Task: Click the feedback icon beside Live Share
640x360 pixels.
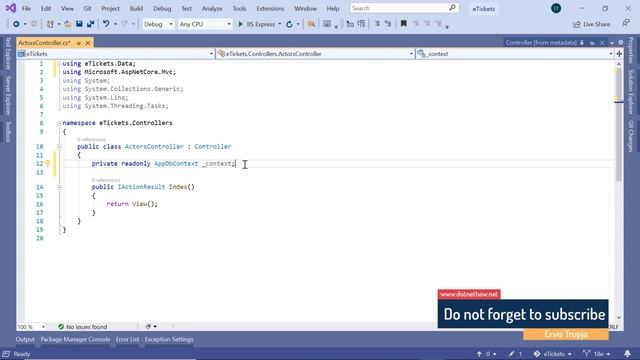Action: pyautogui.click(x=626, y=24)
